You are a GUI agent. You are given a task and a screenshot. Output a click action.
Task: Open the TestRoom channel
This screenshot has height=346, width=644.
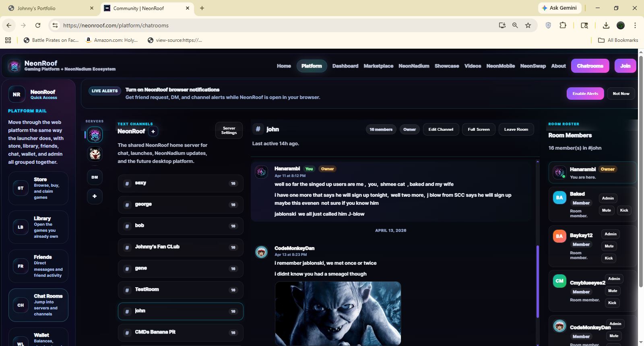181,290
